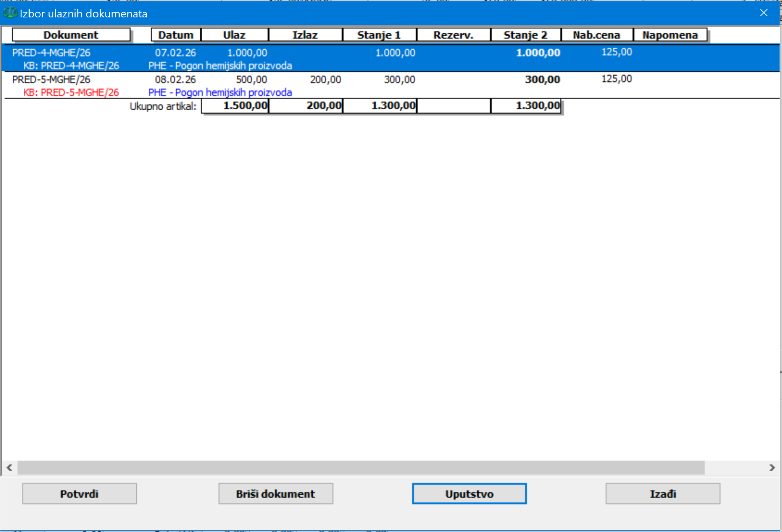Click the application icon in the title bar
This screenshot has height=532, width=782.
point(10,13)
